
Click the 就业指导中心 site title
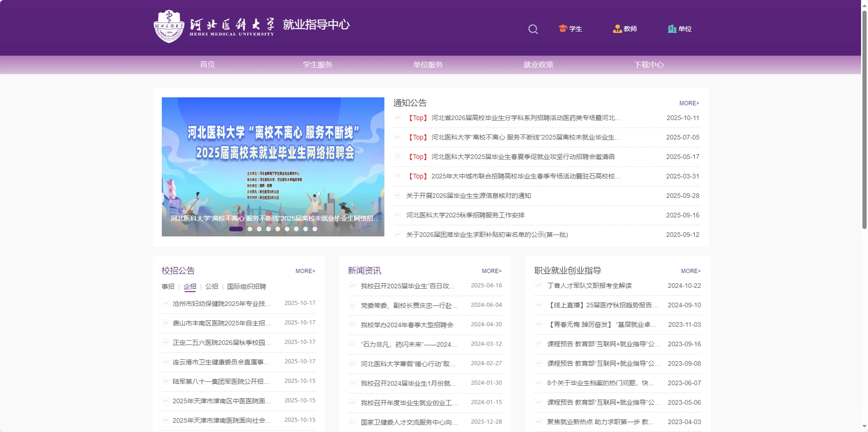point(316,25)
